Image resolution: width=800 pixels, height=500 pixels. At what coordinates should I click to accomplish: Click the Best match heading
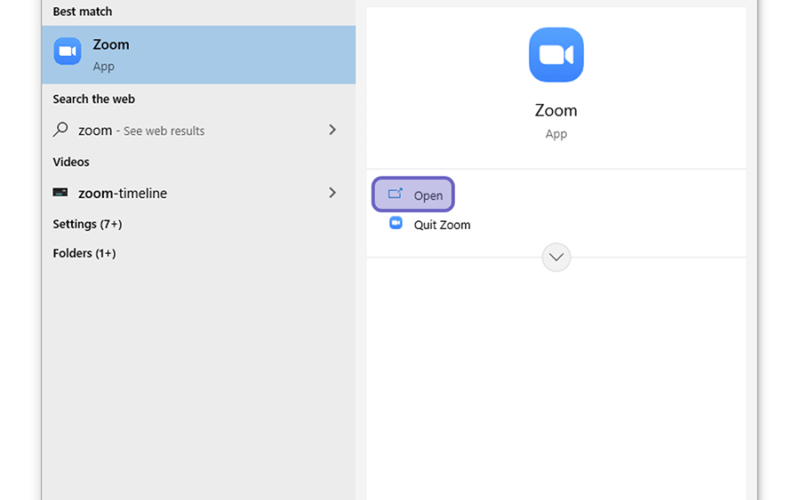click(82, 11)
